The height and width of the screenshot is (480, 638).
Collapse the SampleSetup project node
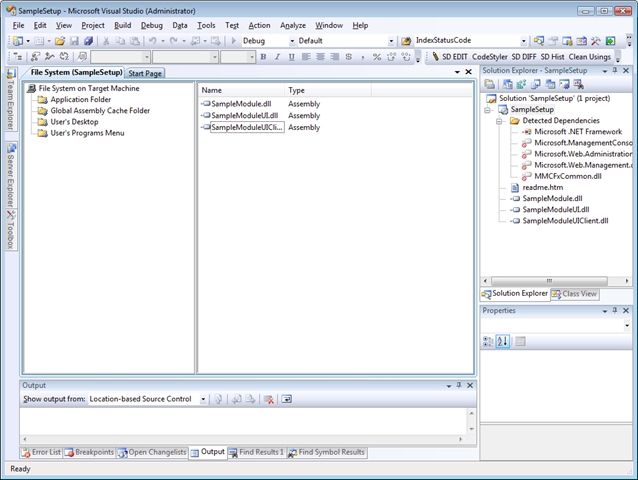tap(487, 110)
